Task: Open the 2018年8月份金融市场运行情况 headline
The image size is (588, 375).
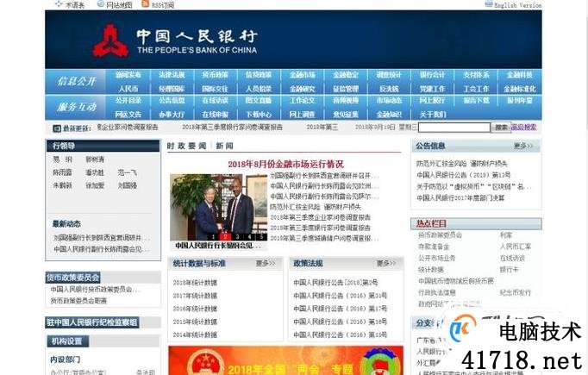Action: (285, 164)
